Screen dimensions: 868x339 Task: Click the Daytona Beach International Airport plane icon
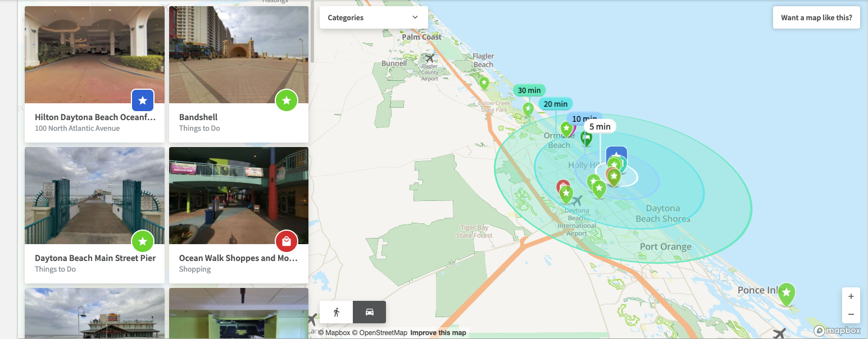pyautogui.click(x=576, y=201)
